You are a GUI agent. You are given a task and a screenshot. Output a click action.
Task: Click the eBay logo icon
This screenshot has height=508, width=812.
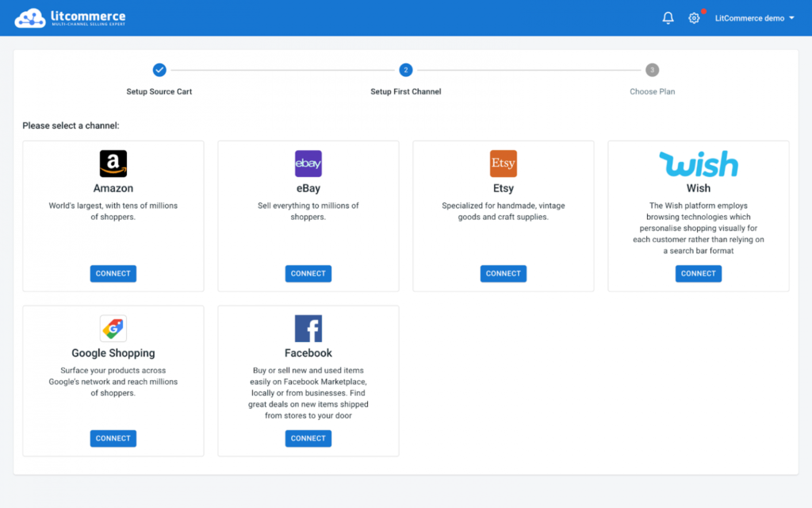308,164
